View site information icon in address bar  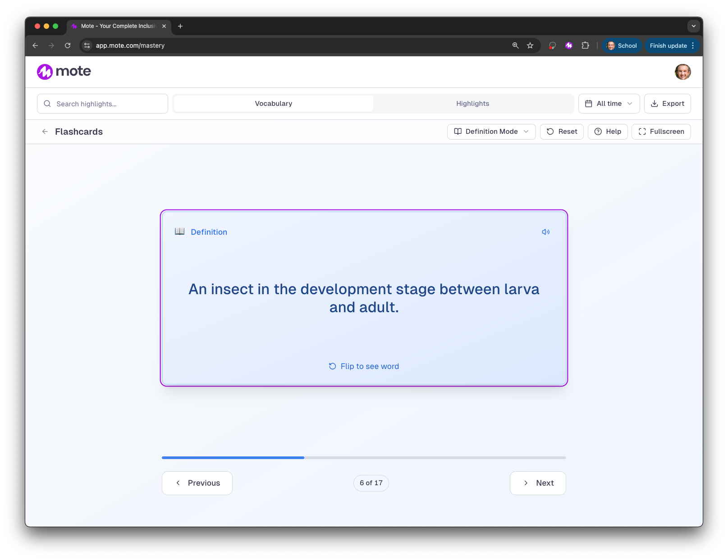pyautogui.click(x=87, y=46)
